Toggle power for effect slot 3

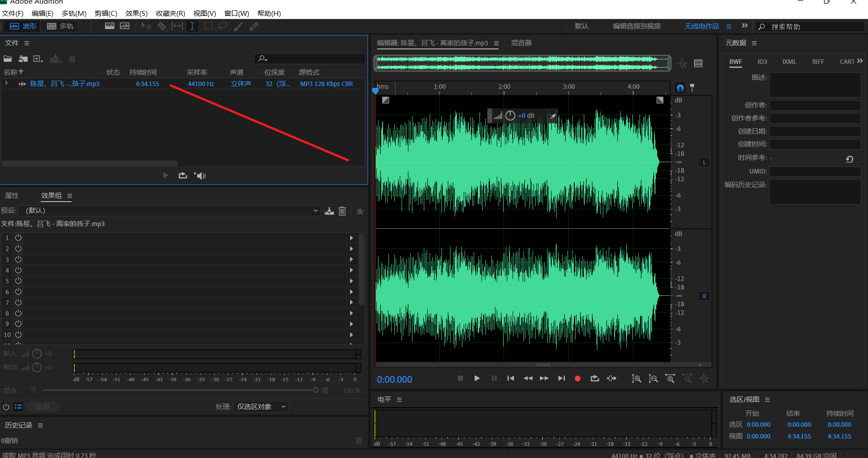click(x=18, y=259)
